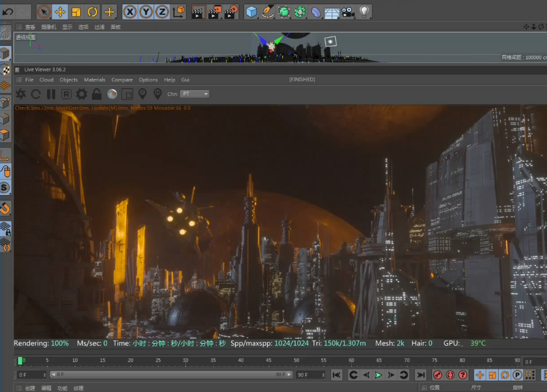
Task: Go to start of animation
Action: 337,375
